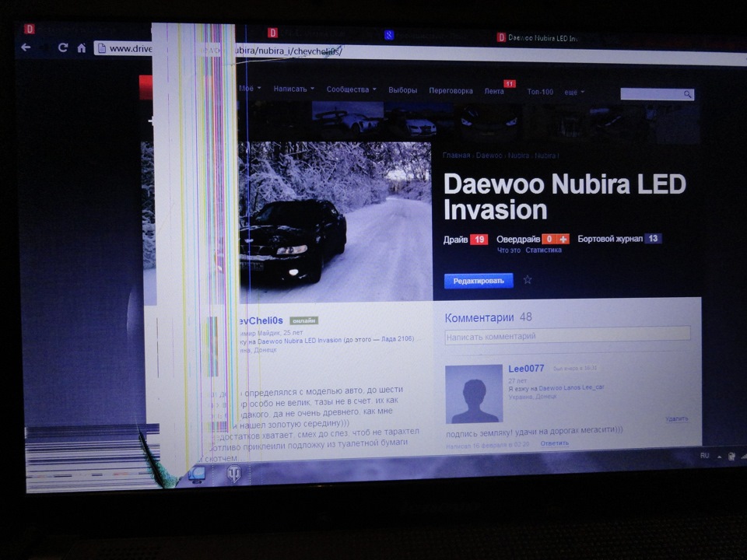Add car to favorites with star icon
This screenshot has width=747, height=560.
point(528,279)
